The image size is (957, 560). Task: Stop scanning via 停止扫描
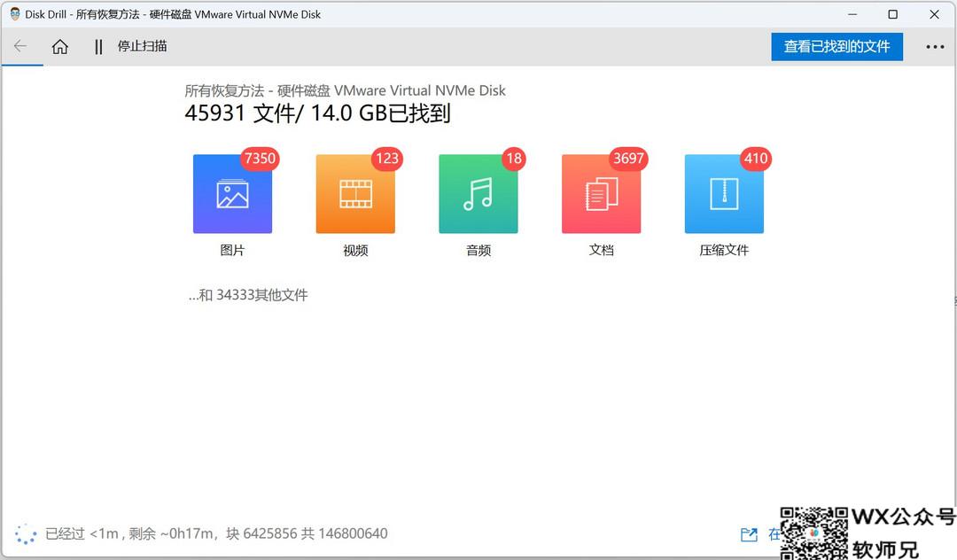pyautogui.click(x=142, y=46)
